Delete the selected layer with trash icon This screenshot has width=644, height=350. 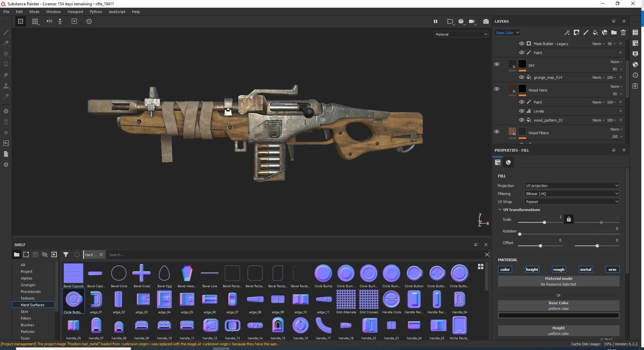click(623, 33)
